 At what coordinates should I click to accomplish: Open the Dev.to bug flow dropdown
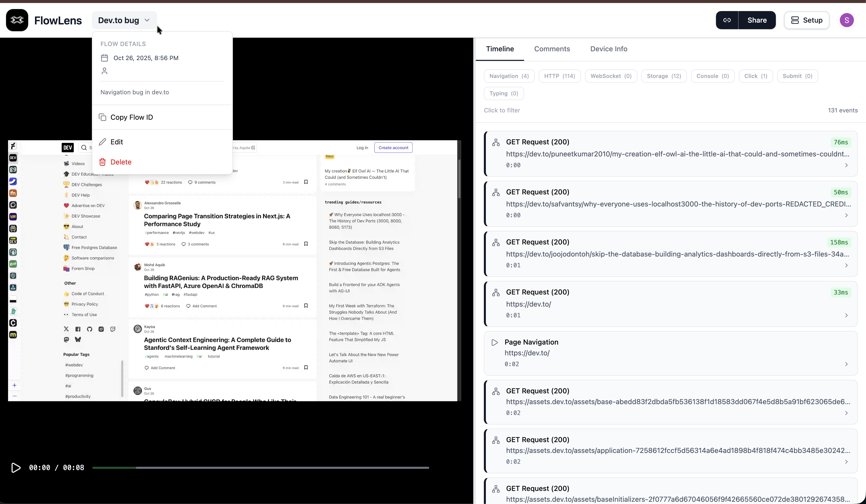coord(124,20)
